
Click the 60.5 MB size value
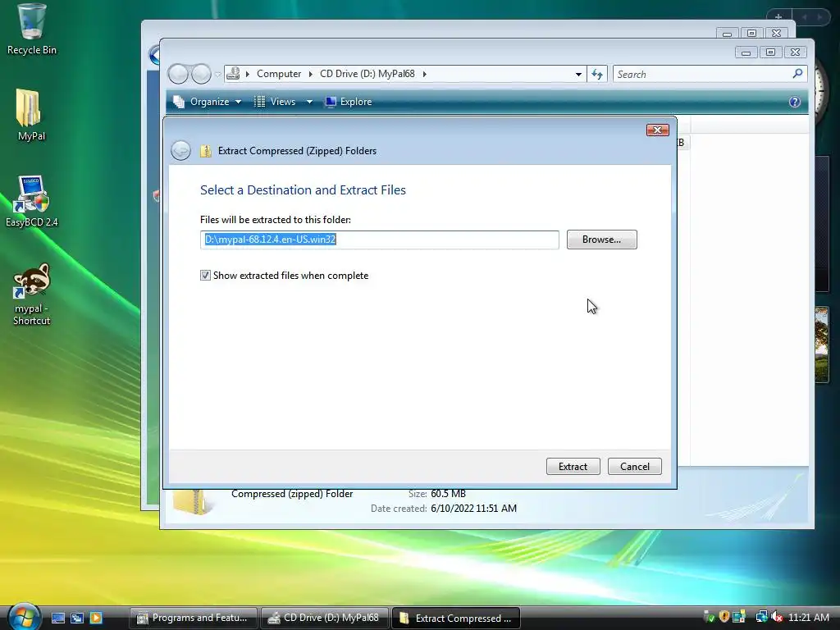[448, 494]
